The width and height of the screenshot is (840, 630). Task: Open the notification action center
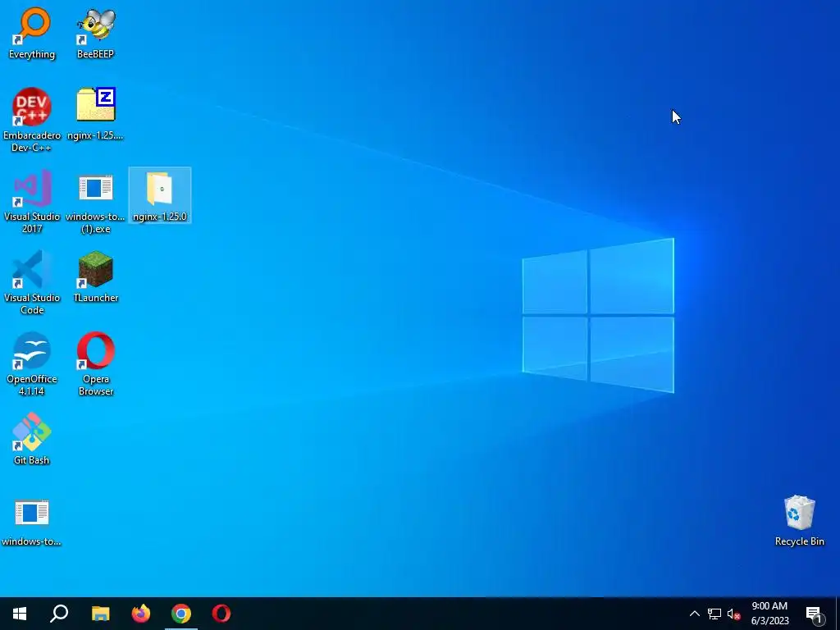(814, 614)
